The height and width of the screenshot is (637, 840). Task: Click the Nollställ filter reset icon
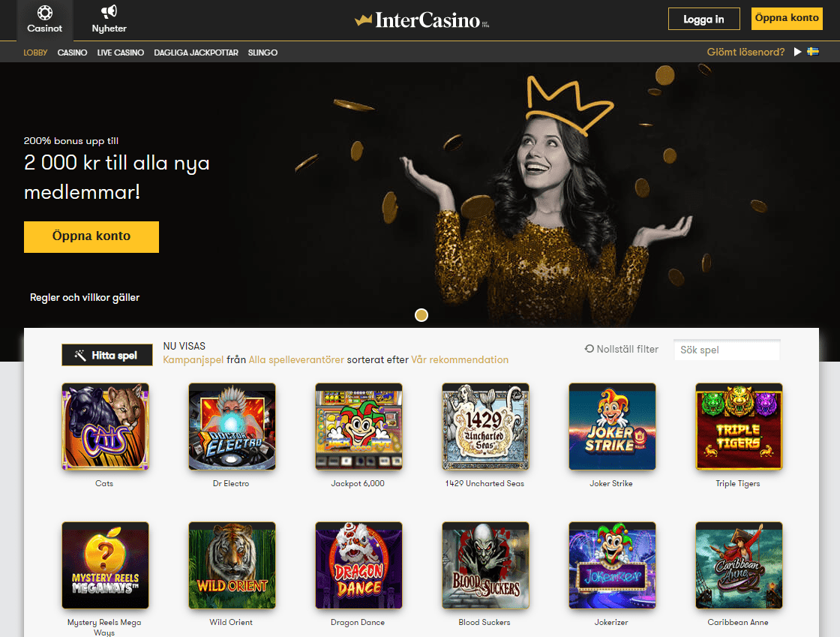coord(589,349)
